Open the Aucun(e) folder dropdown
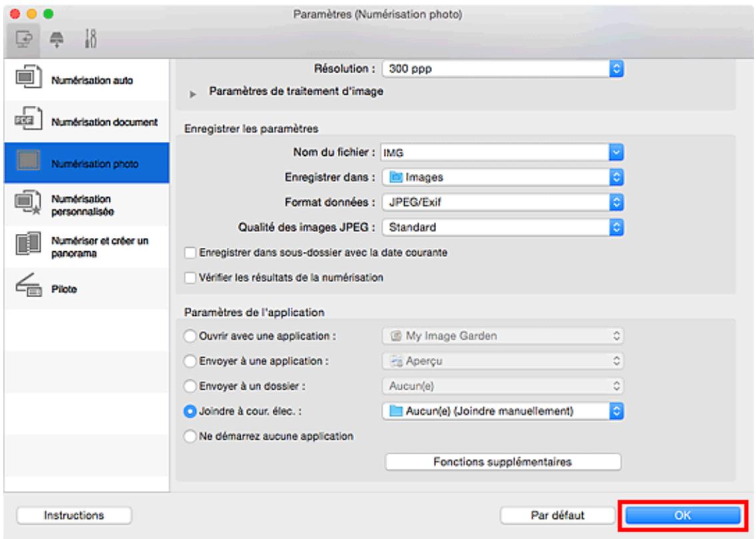This screenshot has width=756, height=539. (x=503, y=386)
